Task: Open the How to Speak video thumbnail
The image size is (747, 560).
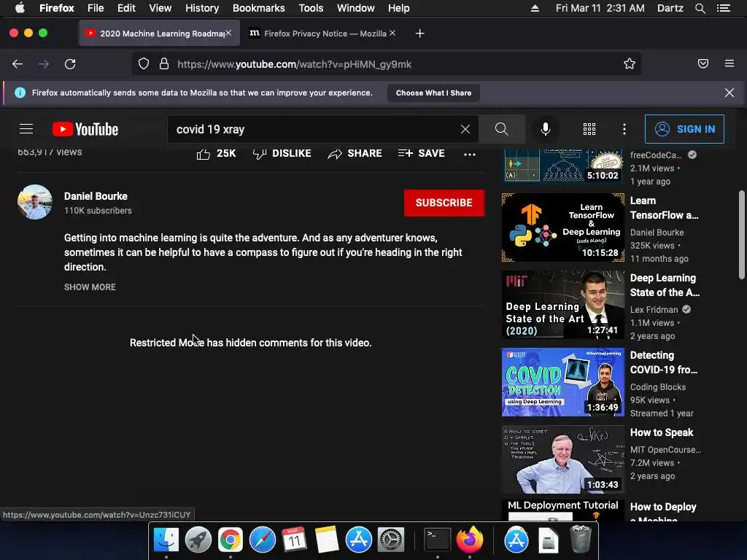Action: (x=562, y=459)
